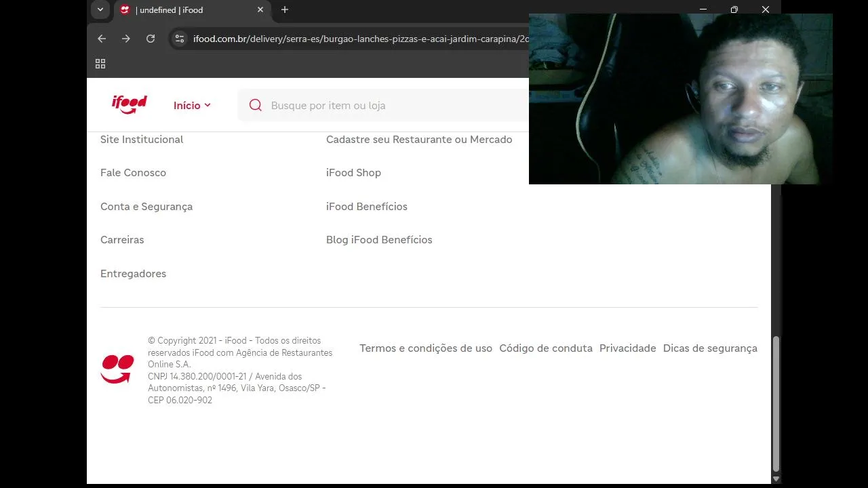Open the Fale Conosco link

coord(133,173)
